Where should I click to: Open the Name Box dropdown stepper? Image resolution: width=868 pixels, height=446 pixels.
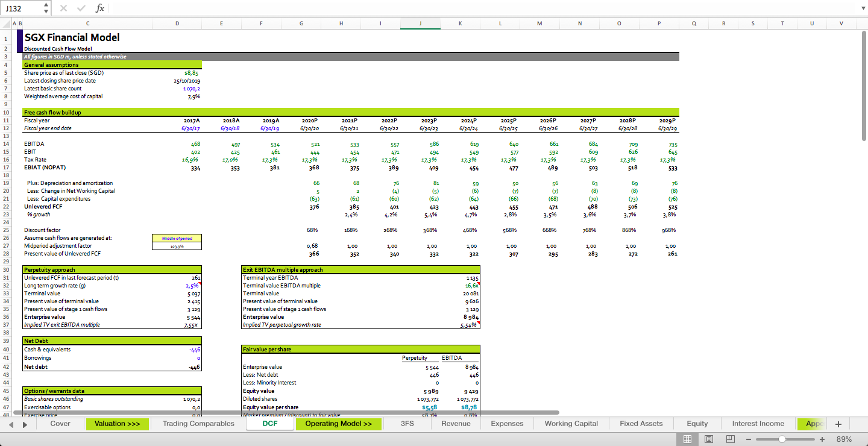pyautogui.click(x=47, y=8)
